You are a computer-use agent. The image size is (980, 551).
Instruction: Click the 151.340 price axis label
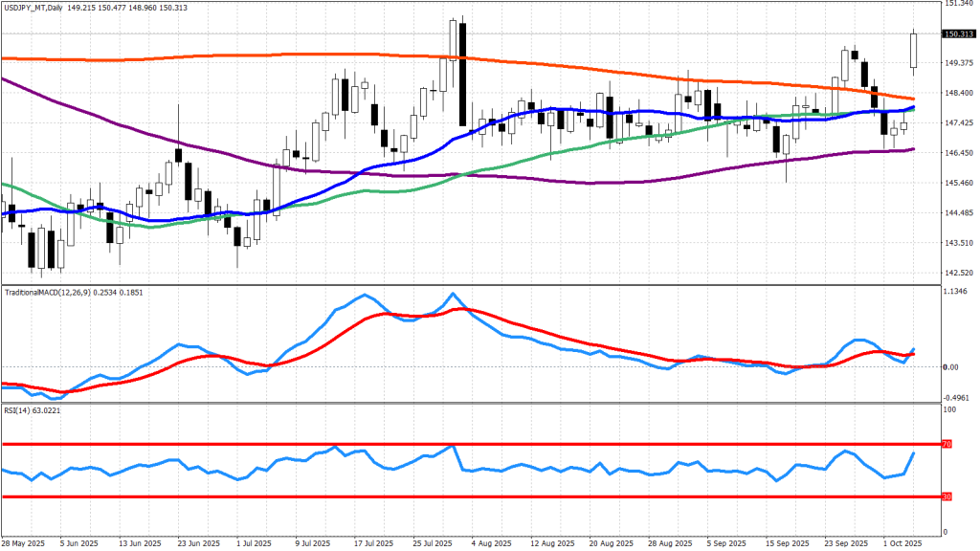tap(960, 4)
